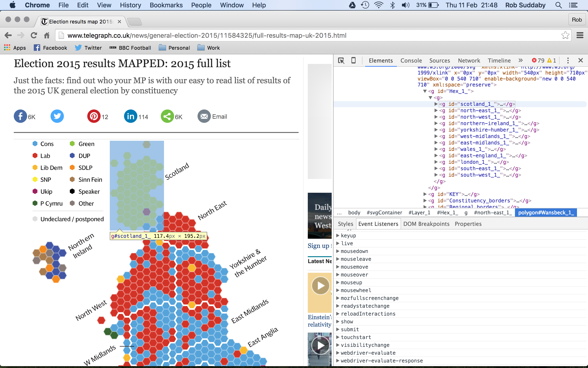
Task: Click the browser back arrow
Action: coord(8,35)
